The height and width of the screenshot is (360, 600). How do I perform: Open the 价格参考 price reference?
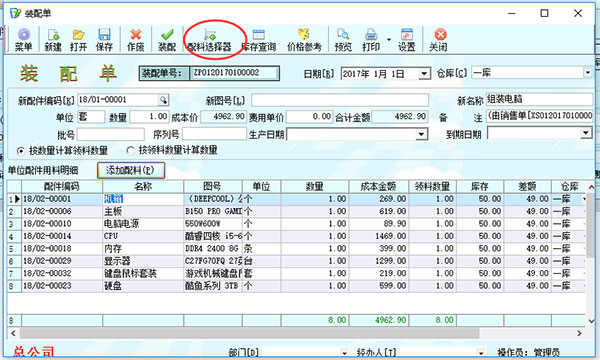point(304,40)
